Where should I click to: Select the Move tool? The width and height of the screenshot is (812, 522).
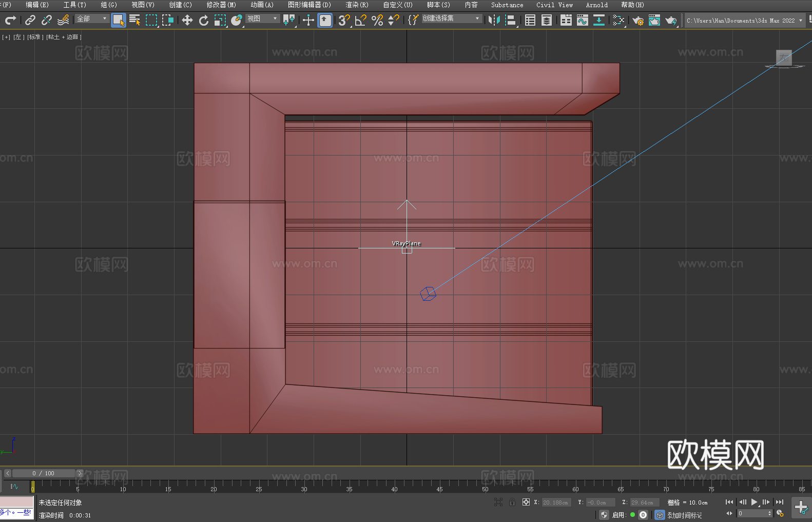pyautogui.click(x=187, y=20)
